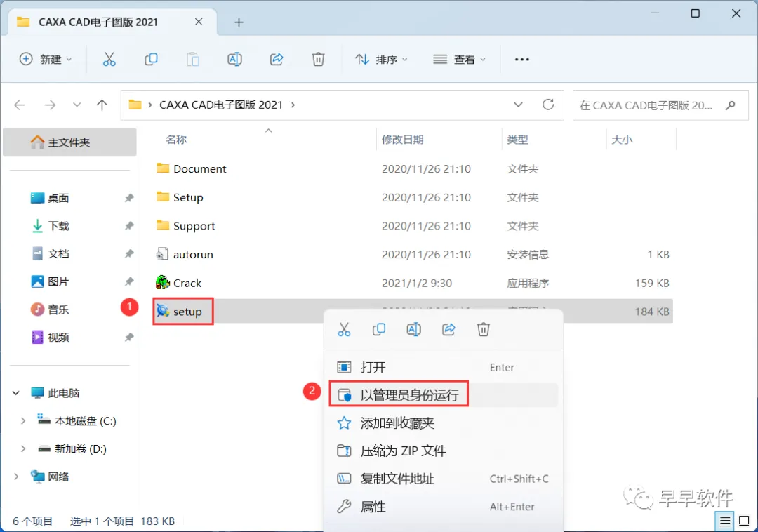Select 主文件夹 in the sidebar
Viewport: 758px width, 532px height.
tap(69, 142)
